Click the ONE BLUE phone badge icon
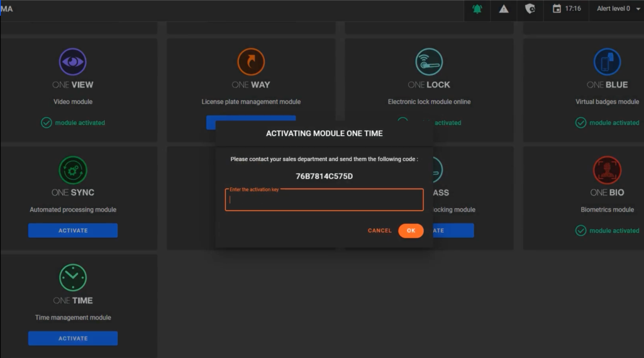The image size is (644, 358). pos(607,62)
